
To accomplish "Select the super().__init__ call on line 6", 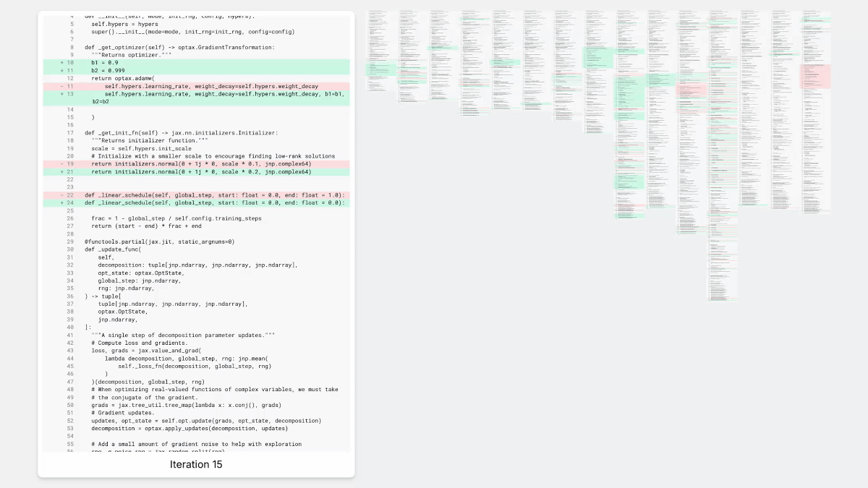I will 192,32.
